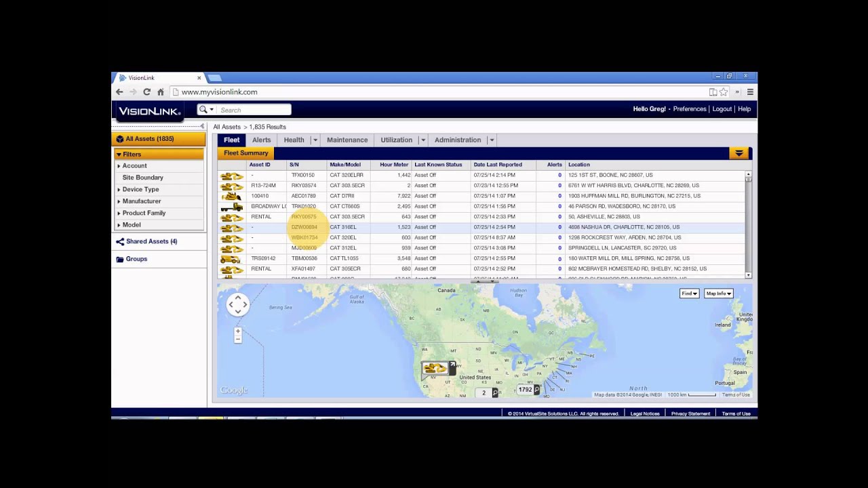Viewport: 868px width, 488px height.
Task: Sort by Location column
Action: click(579, 165)
